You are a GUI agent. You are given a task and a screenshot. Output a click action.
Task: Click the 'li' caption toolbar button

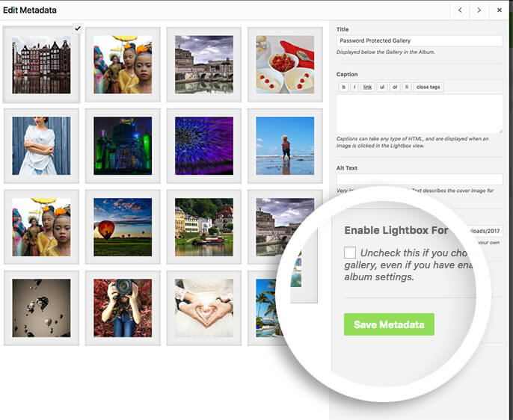(x=407, y=87)
